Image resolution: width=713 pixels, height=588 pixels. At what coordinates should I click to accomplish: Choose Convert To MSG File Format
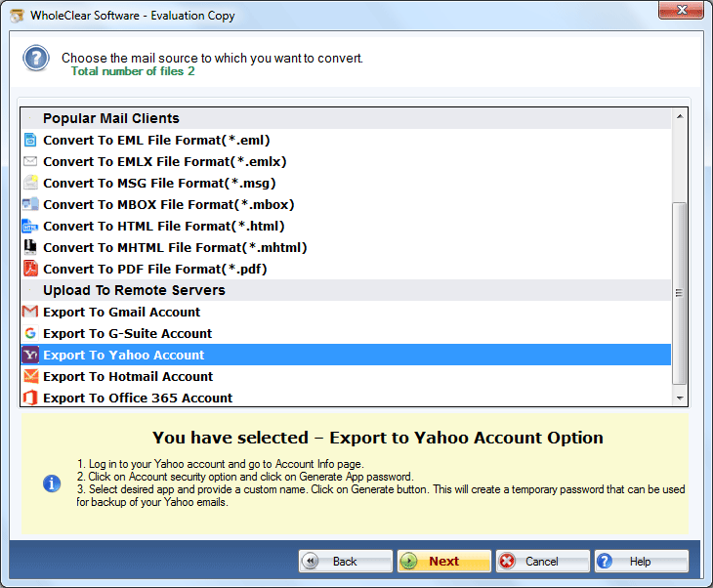(346, 183)
